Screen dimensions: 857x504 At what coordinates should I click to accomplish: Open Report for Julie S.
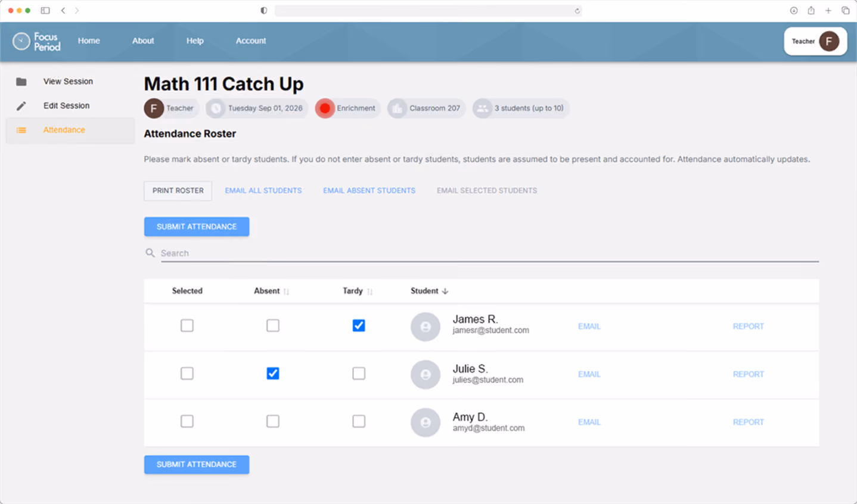coord(749,374)
